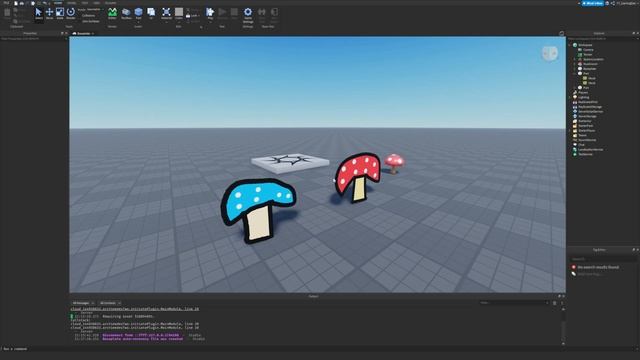Click the Team Test icon
The width and height of the screenshot is (640, 360).
click(x=262, y=14)
